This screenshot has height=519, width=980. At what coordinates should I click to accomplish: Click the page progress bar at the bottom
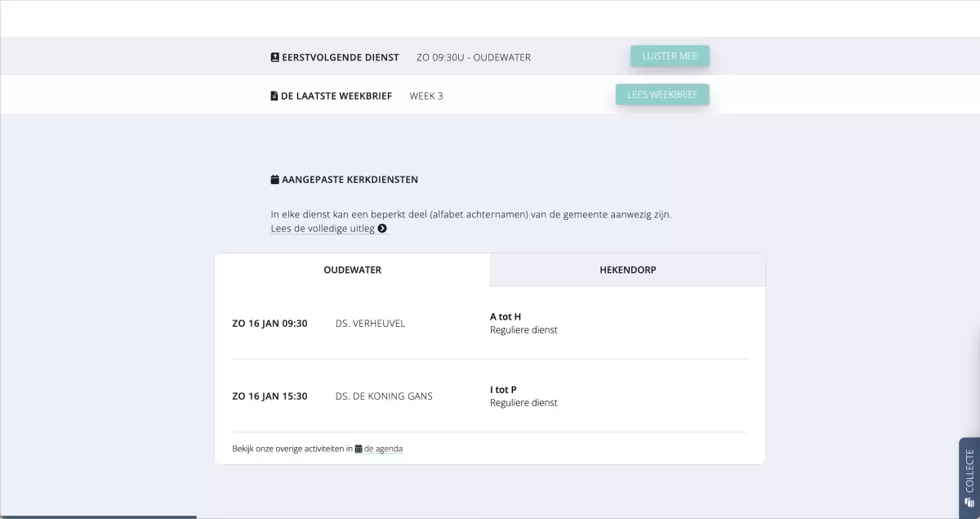[x=98, y=517]
